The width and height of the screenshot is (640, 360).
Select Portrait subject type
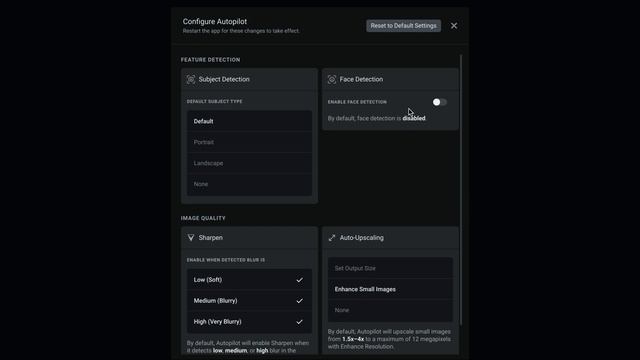pyautogui.click(x=249, y=142)
